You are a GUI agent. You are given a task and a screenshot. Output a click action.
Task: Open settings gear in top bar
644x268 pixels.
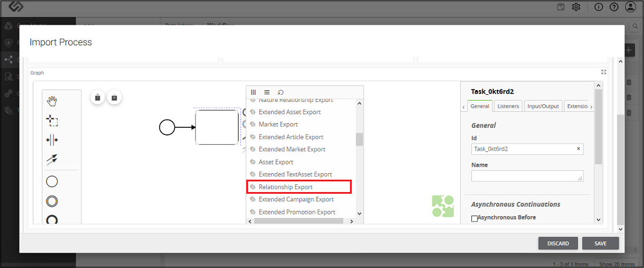tap(576, 7)
